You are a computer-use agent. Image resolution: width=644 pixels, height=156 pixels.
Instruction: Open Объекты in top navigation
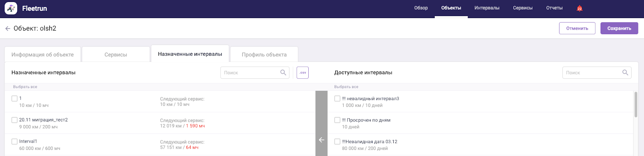point(451,8)
